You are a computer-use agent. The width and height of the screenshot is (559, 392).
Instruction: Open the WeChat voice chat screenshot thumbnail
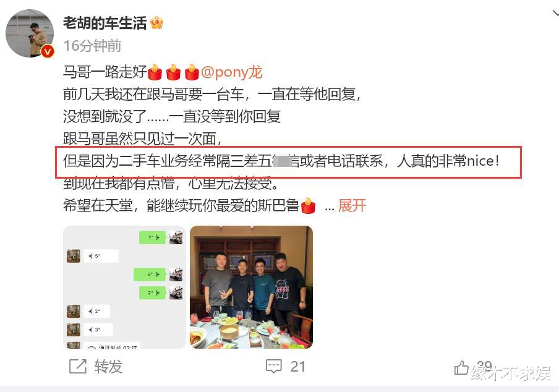(124, 287)
